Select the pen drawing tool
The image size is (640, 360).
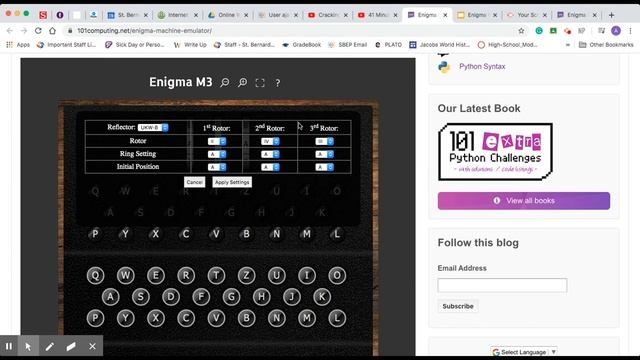(x=49, y=346)
